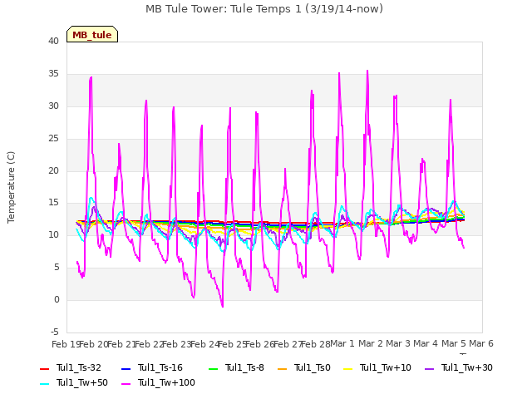Click the magenta minimum below zero on Feb 24
This screenshot has width=532, height=399.
tap(223, 307)
